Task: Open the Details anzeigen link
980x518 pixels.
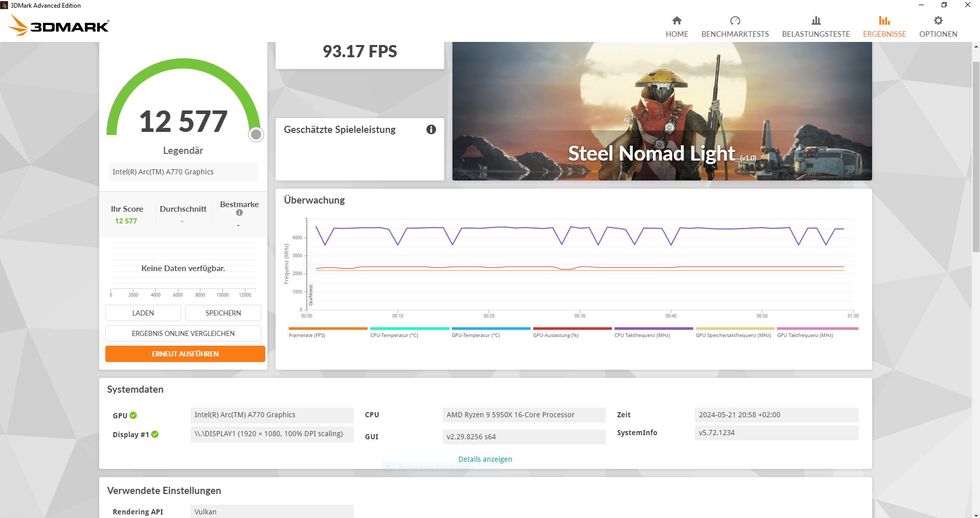Action: coord(485,459)
